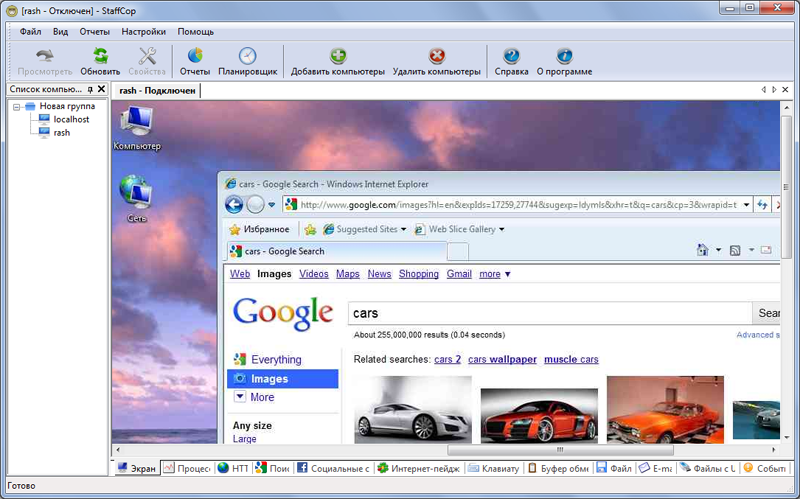Screen dimensions: 800x499
Task: Click the Shopping link on Google
Action: pyautogui.click(x=418, y=274)
